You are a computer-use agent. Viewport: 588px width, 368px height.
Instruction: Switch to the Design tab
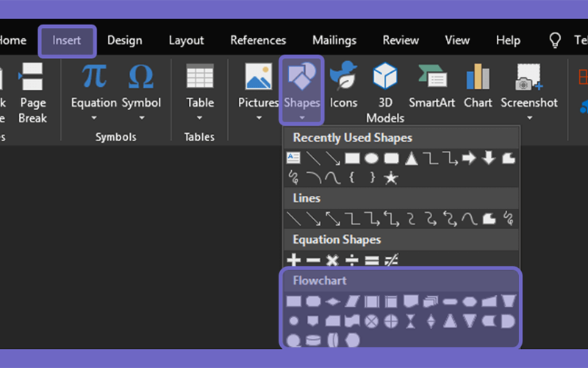(x=124, y=40)
